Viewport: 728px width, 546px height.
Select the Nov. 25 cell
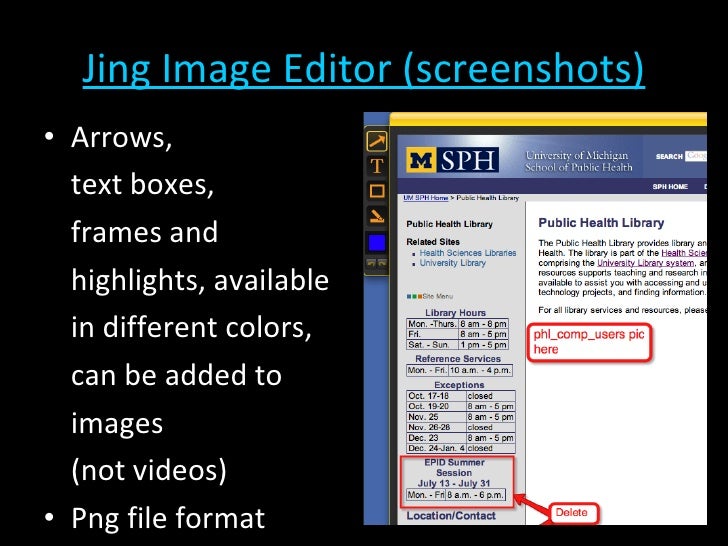point(436,417)
